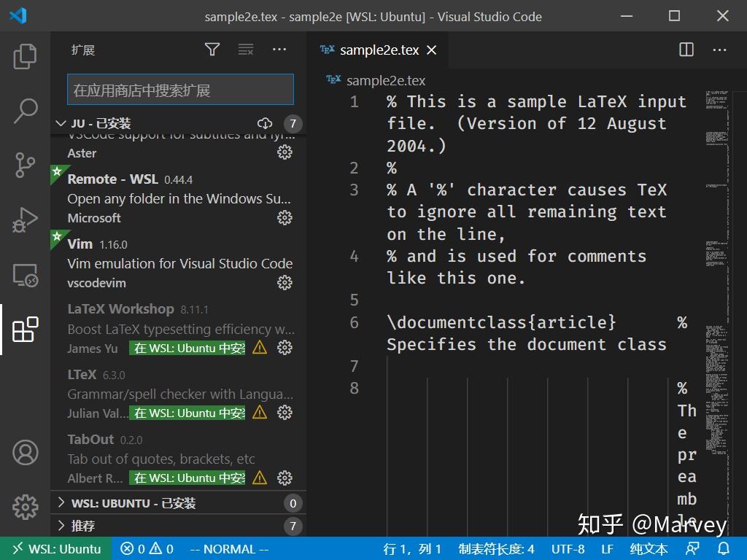The width and height of the screenshot is (747, 560).
Task: Click the -- NORMAL -- Vim mode text
Action: click(229, 548)
